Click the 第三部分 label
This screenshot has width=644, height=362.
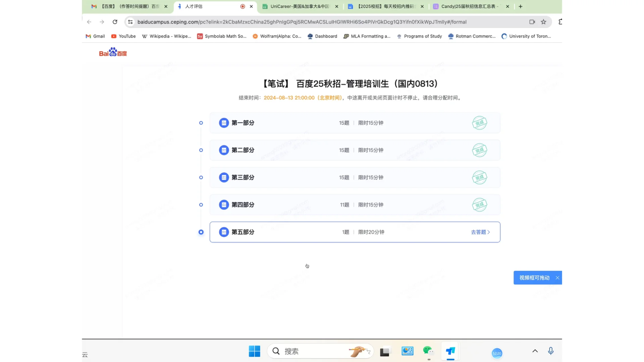[243, 177]
